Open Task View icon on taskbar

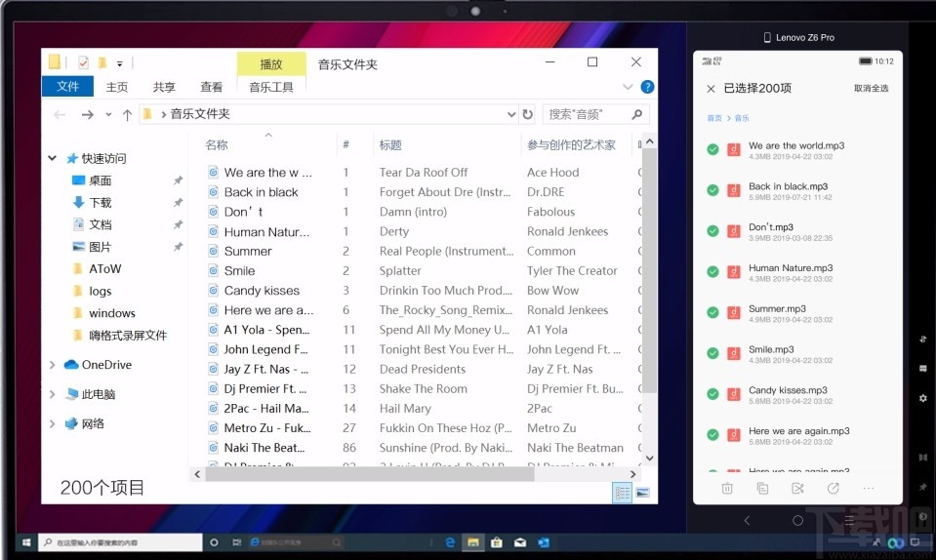point(237,542)
